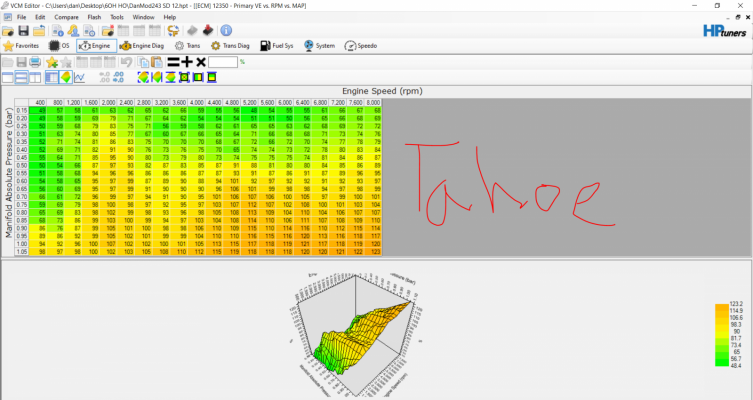Switch to the Trans Diag section
Image resolution: width=753 pixels, height=400 pixels.
(x=230, y=46)
